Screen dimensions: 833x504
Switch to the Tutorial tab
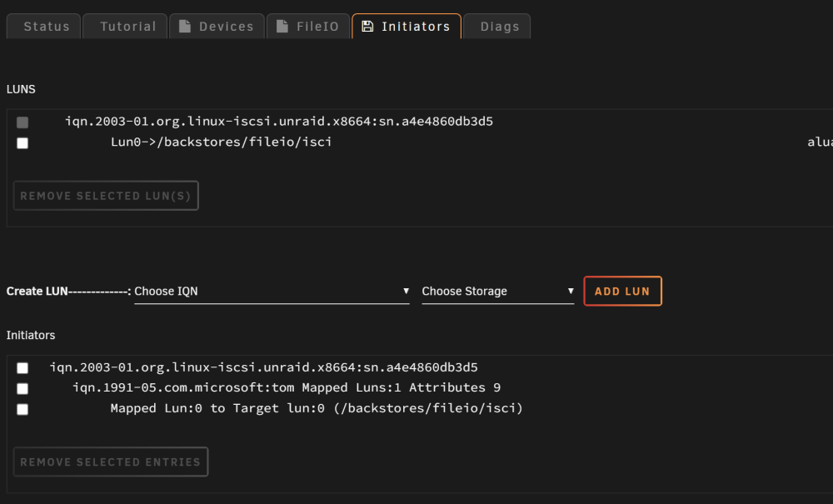pyautogui.click(x=126, y=26)
